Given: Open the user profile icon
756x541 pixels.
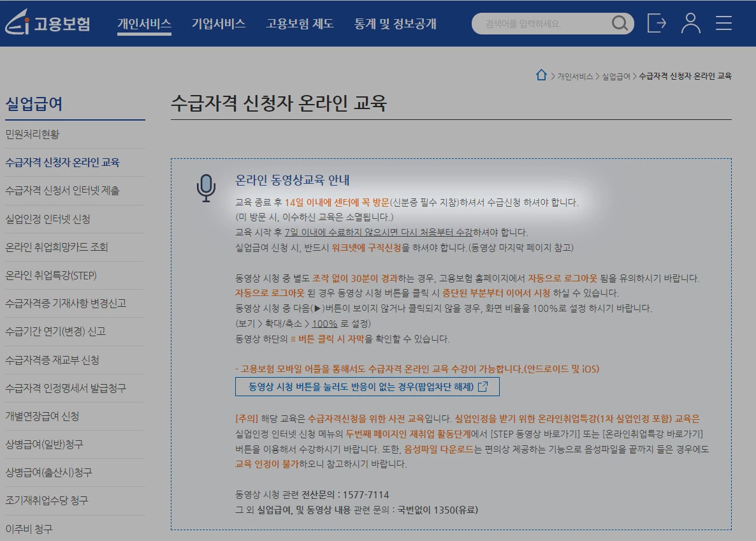Looking at the screenshot, I should pos(690,24).
